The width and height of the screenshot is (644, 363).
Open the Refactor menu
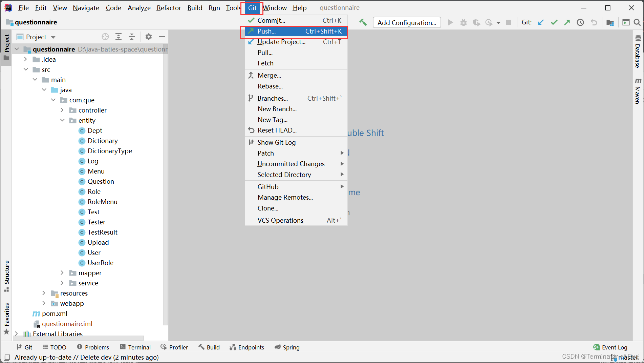coord(169,8)
